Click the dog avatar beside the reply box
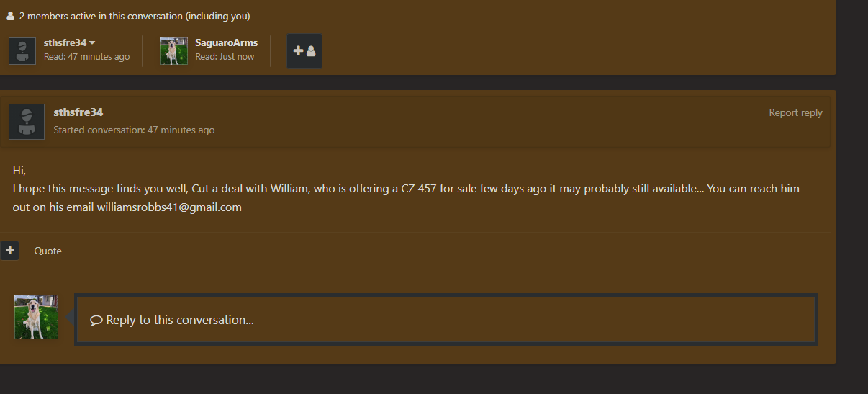Image resolution: width=868 pixels, height=394 pixels. [x=36, y=317]
